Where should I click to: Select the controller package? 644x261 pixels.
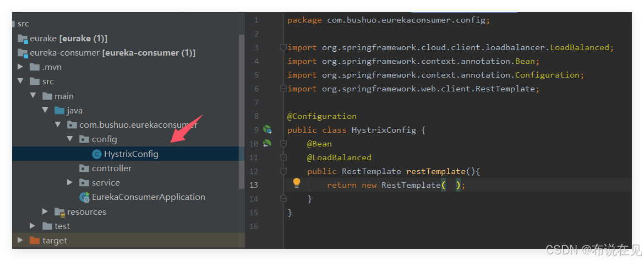click(x=112, y=168)
